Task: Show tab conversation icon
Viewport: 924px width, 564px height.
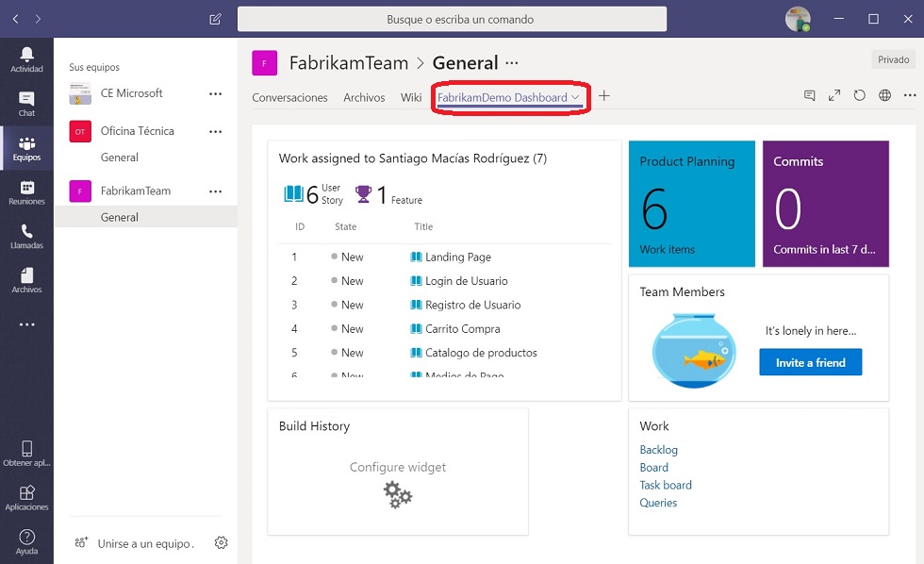Action: coord(810,95)
